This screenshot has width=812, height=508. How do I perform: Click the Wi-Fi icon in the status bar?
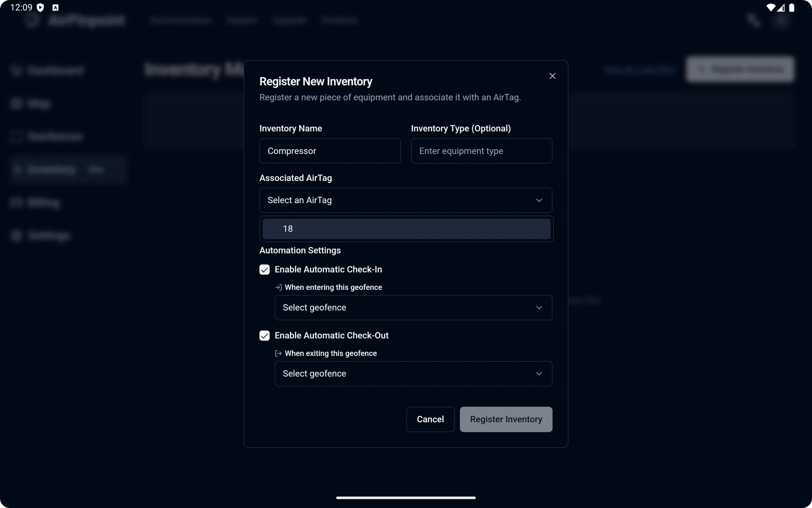tap(770, 8)
